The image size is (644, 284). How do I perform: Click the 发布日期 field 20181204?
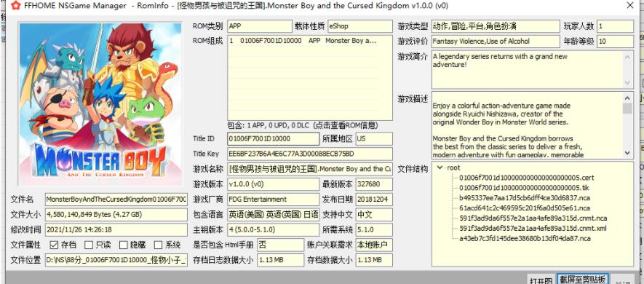click(374, 200)
